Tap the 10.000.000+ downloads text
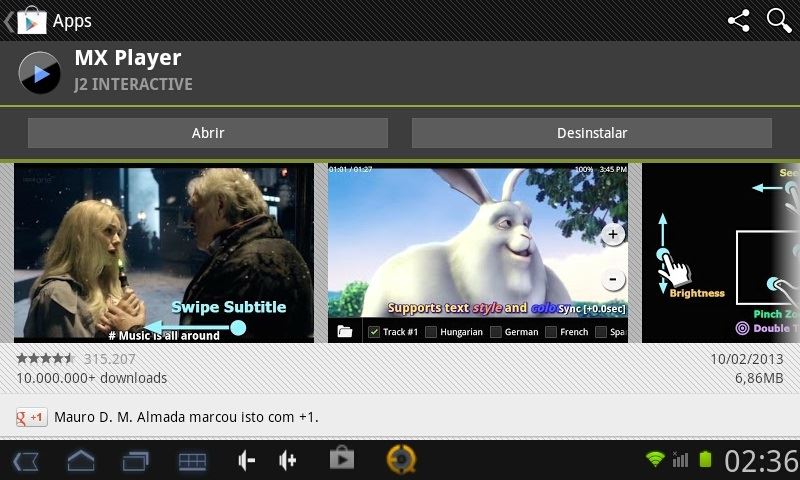 [92, 378]
